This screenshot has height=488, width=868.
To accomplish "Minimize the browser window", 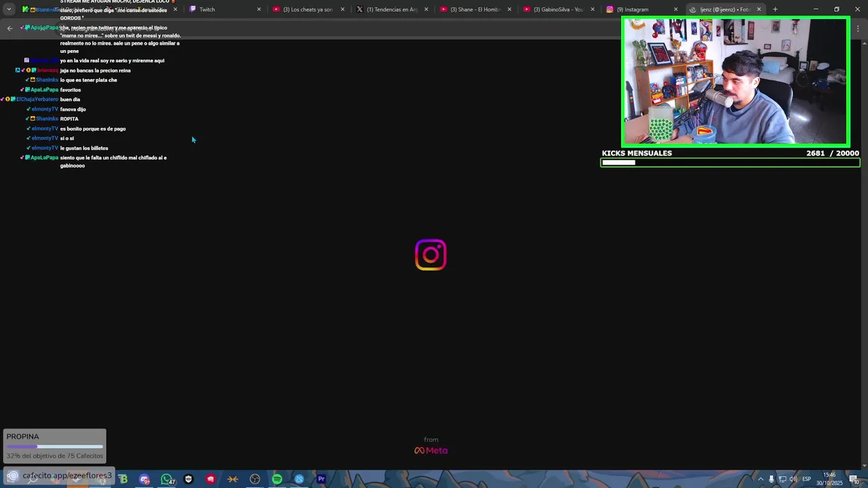I will [816, 9].
